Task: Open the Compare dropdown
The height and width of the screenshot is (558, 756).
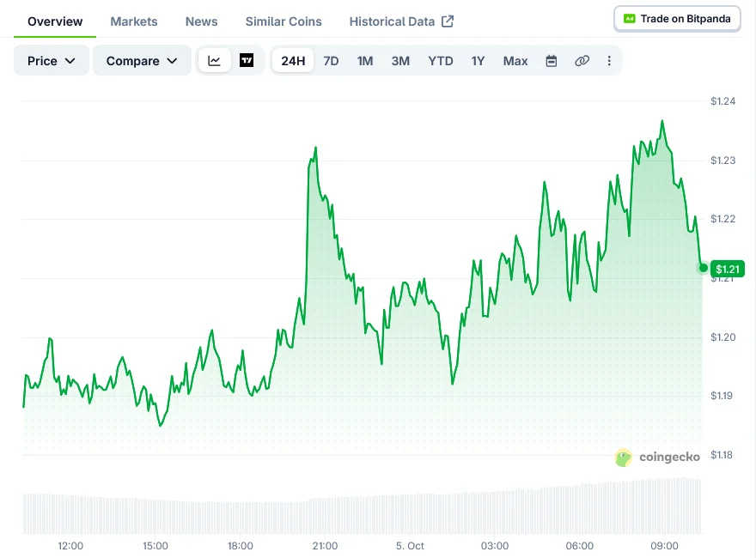Action: coord(142,61)
